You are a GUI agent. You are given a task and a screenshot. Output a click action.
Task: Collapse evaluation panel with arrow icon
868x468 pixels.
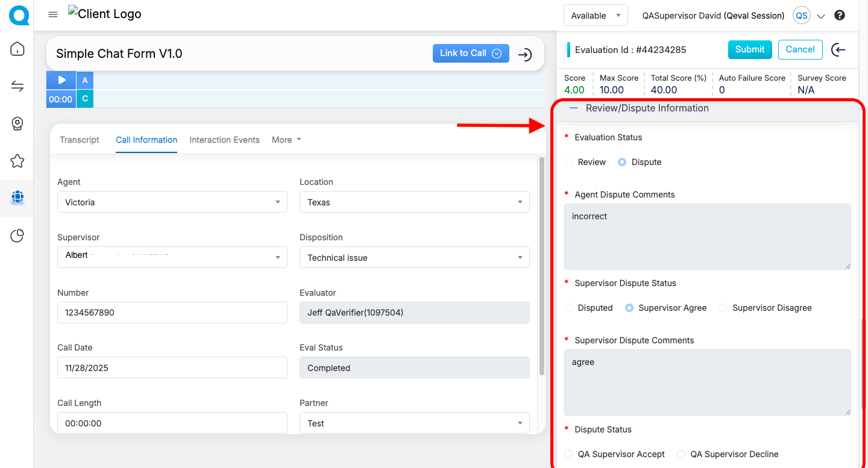[x=838, y=50]
